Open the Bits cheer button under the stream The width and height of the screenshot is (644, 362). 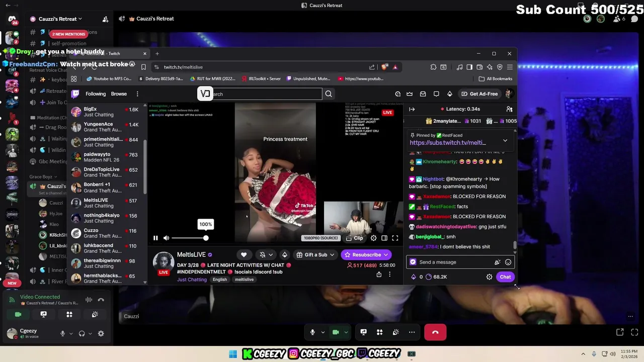pyautogui.click(x=285, y=255)
